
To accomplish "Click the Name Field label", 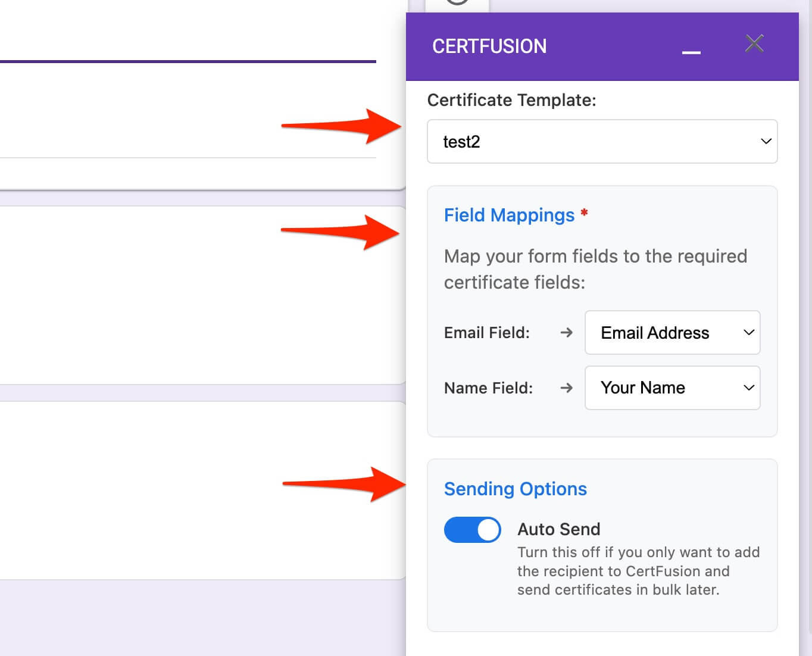I will coord(488,388).
